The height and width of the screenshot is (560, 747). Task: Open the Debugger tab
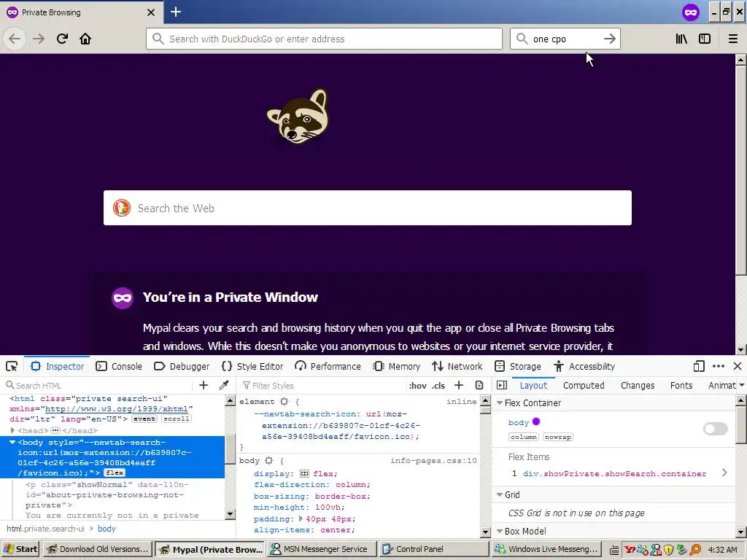[182, 366]
